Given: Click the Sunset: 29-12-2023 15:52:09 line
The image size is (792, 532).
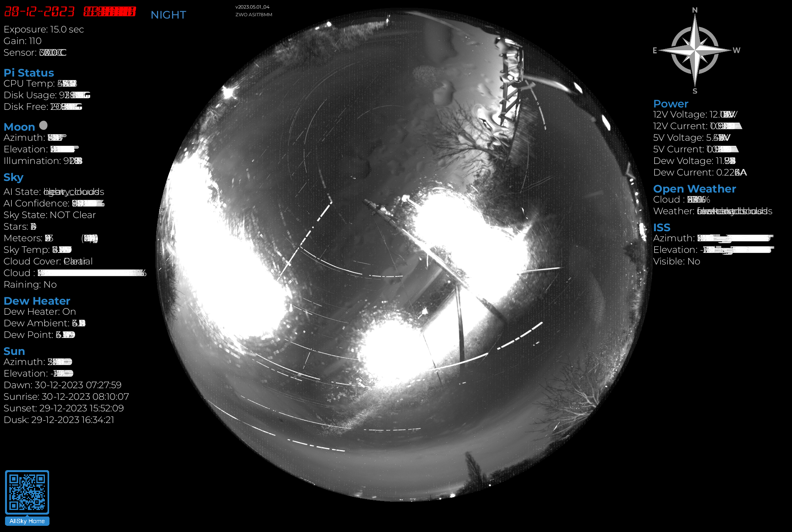Looking at the screenshot, I should tap(64, 408).
